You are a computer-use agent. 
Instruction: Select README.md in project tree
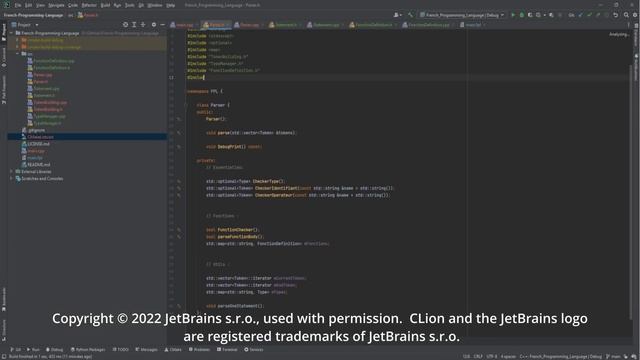pyautogui.click(x=36, y=165)
